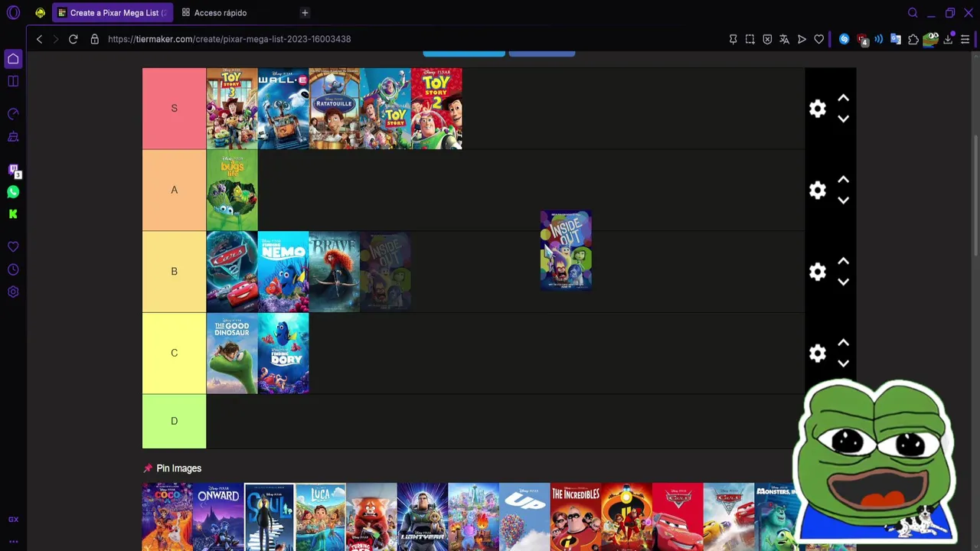
Task: Open WhatsApp in the sidebar
Action: [x=13, y=192]
